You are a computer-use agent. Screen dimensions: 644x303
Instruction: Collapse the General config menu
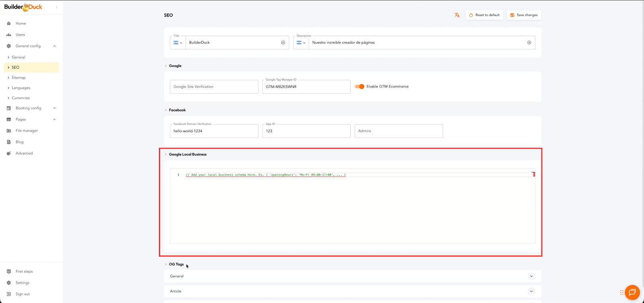(x=54, y=46)
